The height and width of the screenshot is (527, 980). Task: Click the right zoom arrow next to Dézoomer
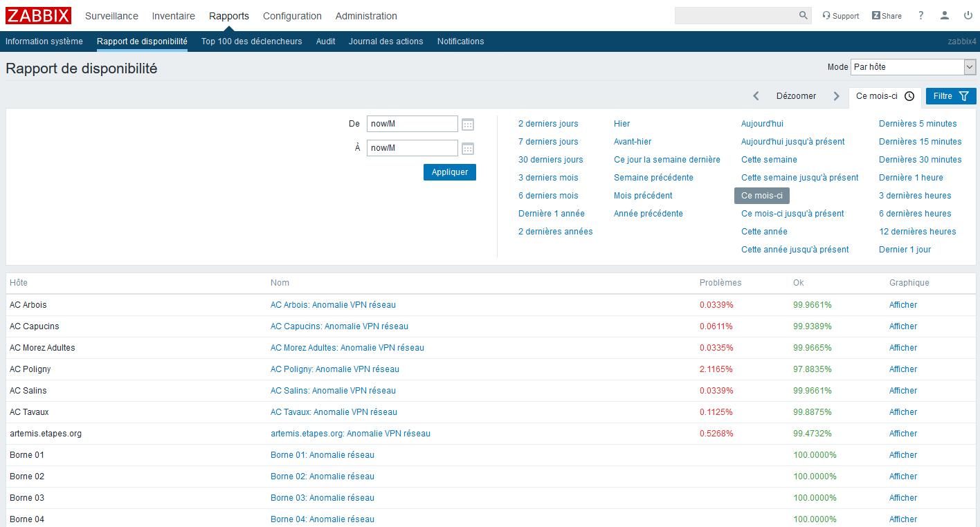point(837,96)
